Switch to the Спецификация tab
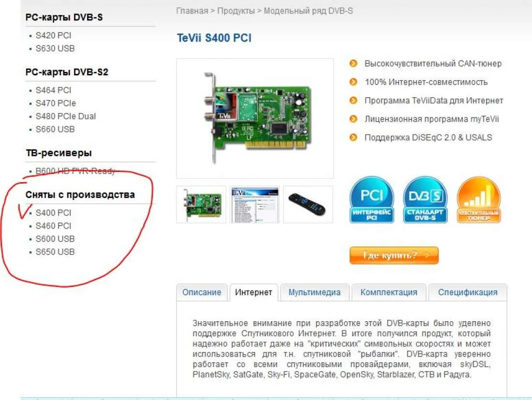 (468, 292)
